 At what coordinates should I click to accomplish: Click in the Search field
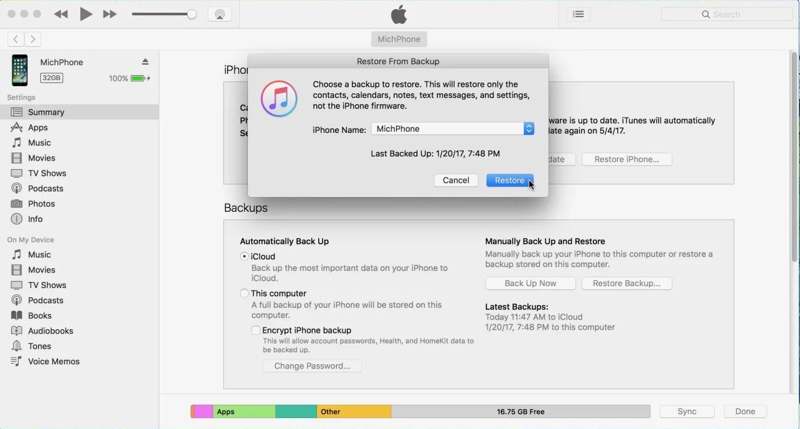click(730, 14)
